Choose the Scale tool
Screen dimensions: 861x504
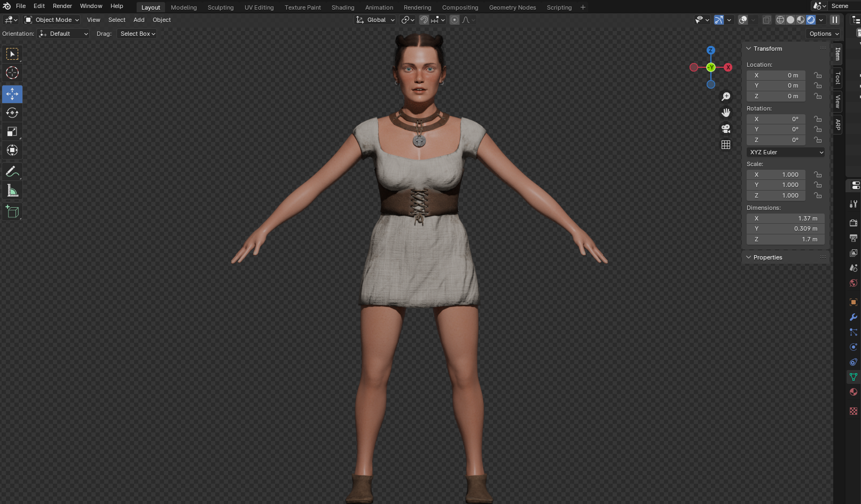(12, 131)
